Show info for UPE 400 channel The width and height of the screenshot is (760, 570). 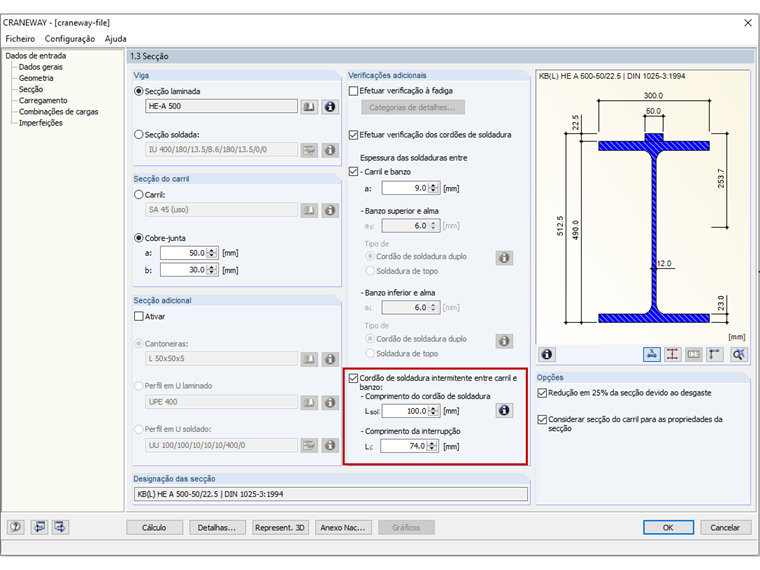(330, 402)
